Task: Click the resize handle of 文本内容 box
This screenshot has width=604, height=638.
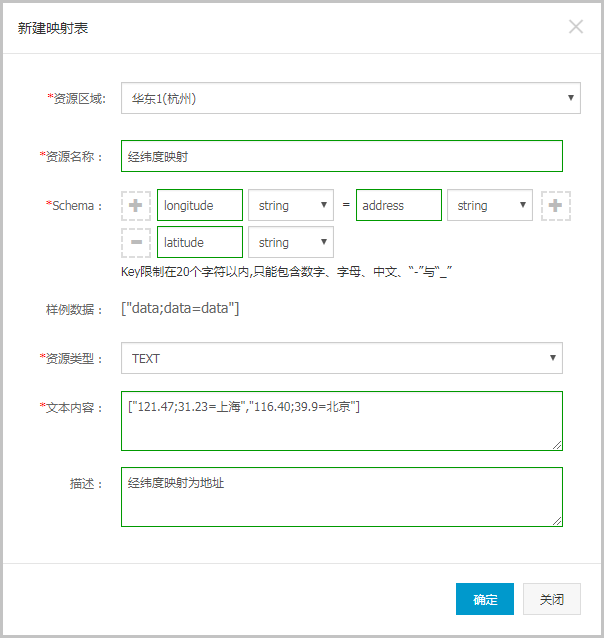Action: [557, 445]
